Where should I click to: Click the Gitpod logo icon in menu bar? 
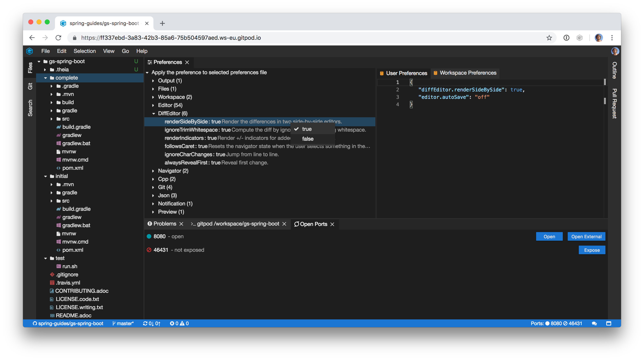pyautogui.click(x=30, y=51)
